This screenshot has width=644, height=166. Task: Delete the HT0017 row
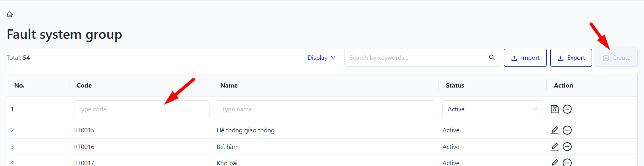click(567, 162)
